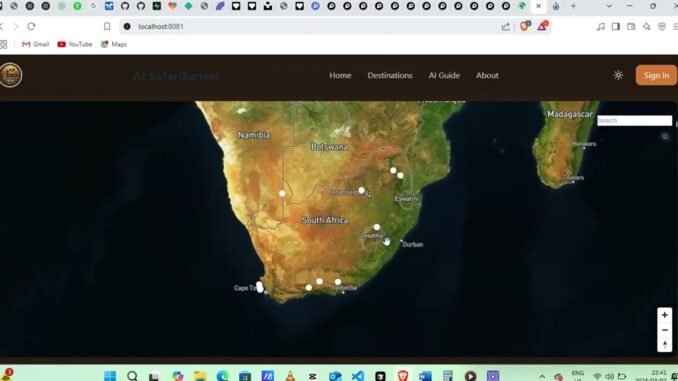Click the South Africa map label
The image size is (678, 381).
[325, 220]
